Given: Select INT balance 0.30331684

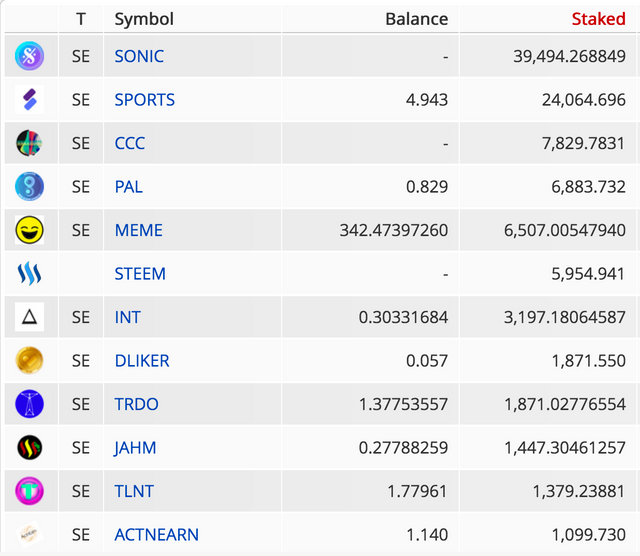Looking at the screenshot, I should pyautogui.click(x=403, y=317).
